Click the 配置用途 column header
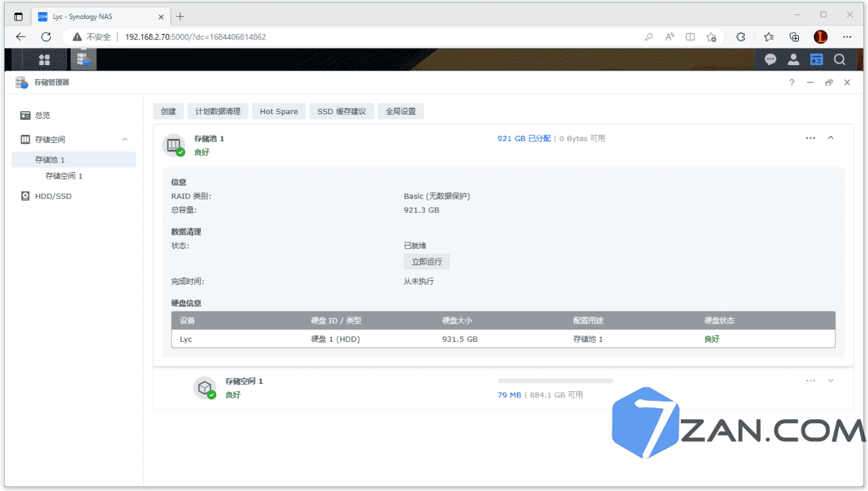Viewport: 868px width, 491px height. coord(588,320)
